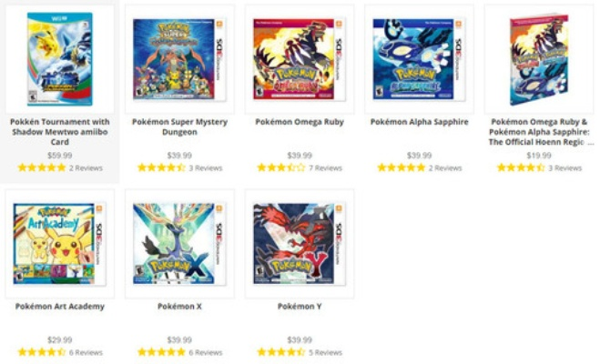600x364 pixels.
Task: Select the Pokémon Y box art
Action: point(300,244)
